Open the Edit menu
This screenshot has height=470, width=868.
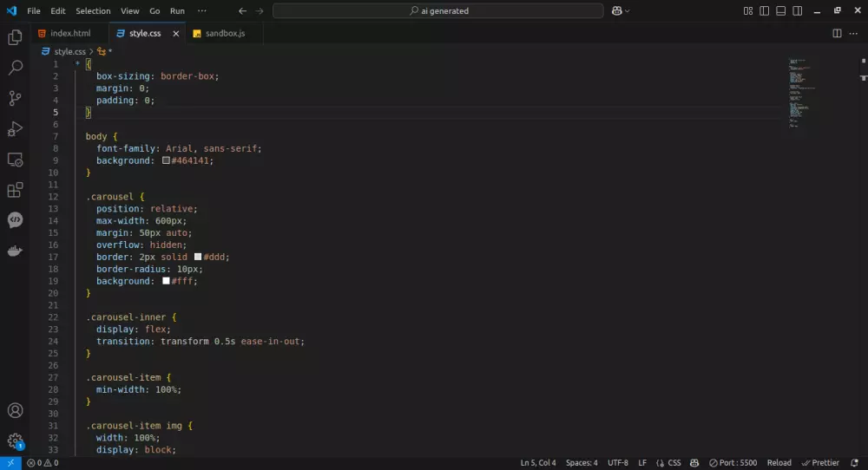pos(57,10)
